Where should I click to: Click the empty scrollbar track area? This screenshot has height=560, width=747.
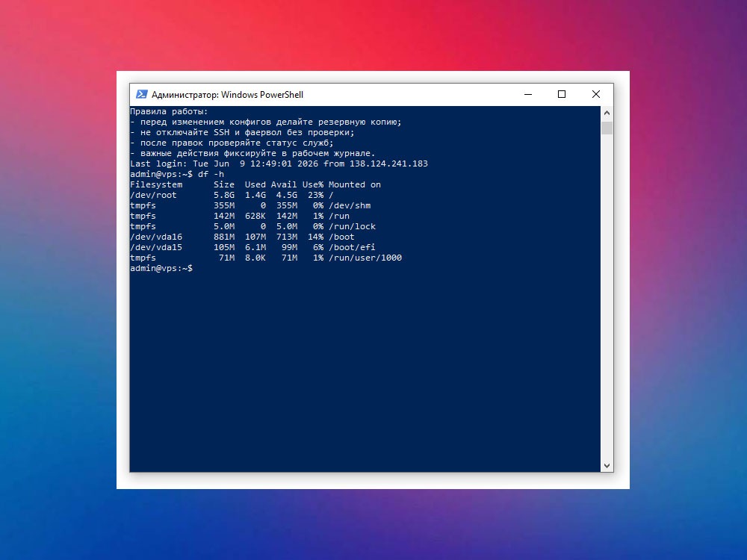[607, 295]
